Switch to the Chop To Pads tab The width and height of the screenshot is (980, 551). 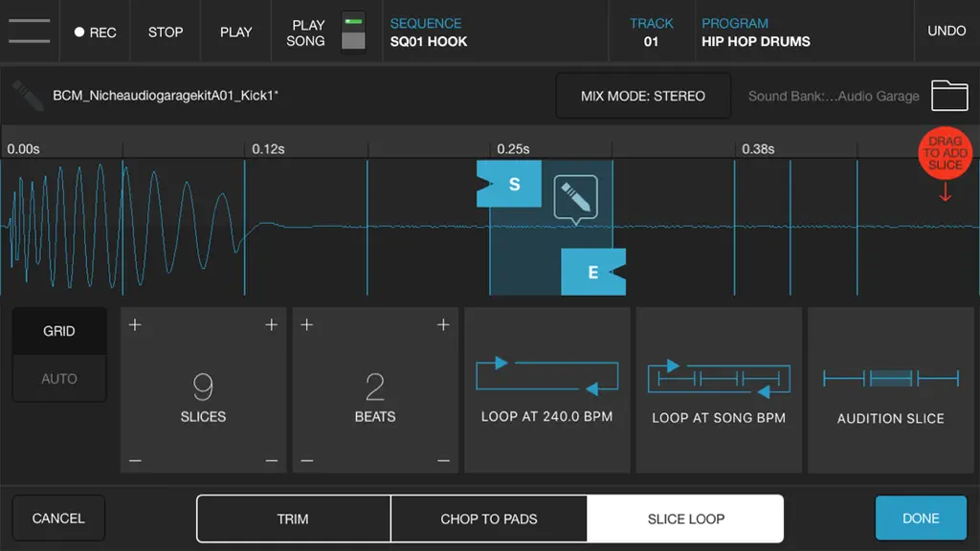(x=489, y=518)
